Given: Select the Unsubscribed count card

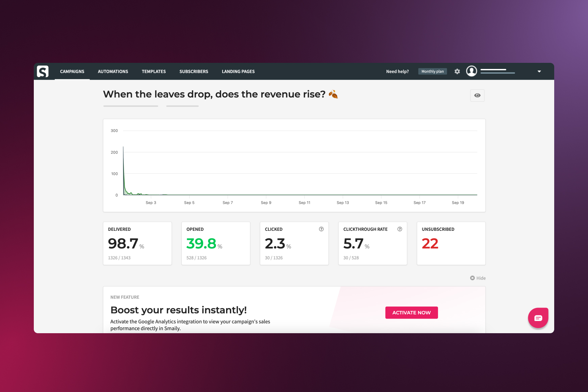Looking at the screenshot, I should click(x=451, y=243).
